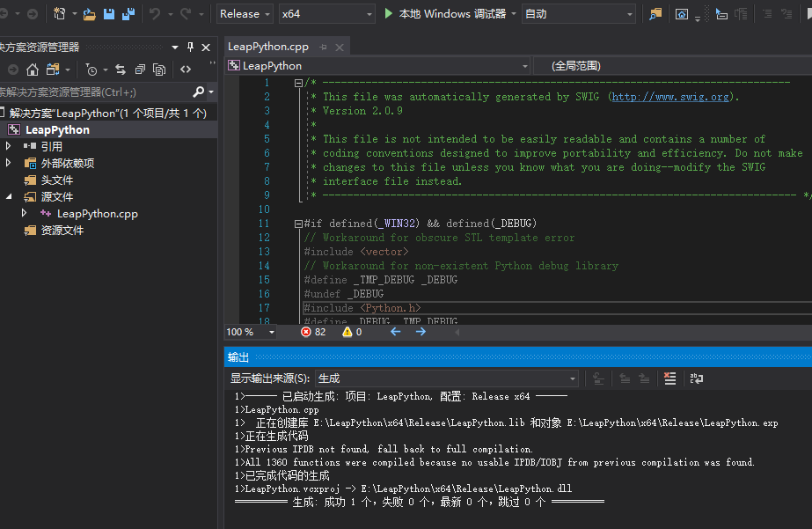
Task: Click the Save All icon on the toolbar
Action: click(x=128, y=13)
